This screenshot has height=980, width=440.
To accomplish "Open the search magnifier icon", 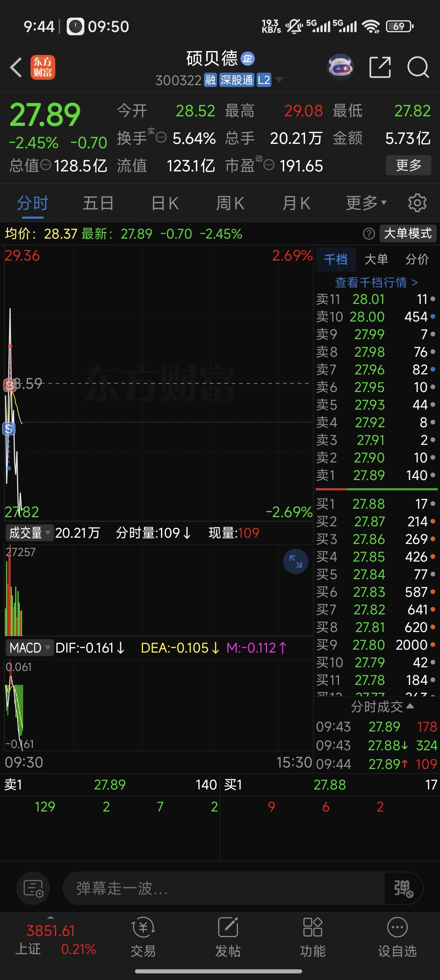I will pyautogui.click(x=418, y=67).
